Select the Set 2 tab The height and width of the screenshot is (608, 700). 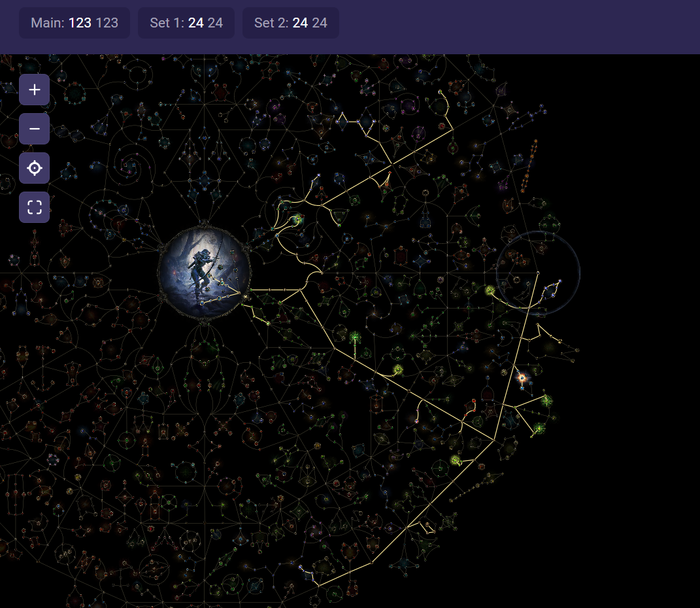click(x=291, y=23)
